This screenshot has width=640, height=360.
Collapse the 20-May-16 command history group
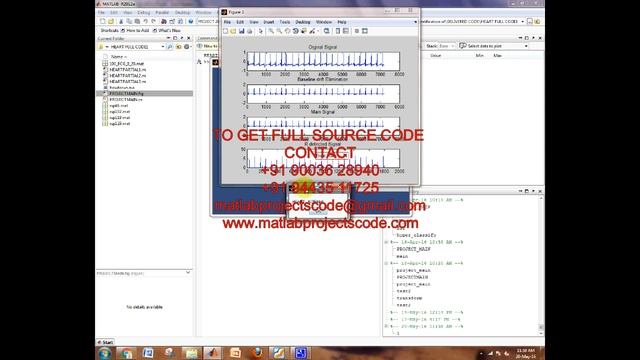click(386, 327)
